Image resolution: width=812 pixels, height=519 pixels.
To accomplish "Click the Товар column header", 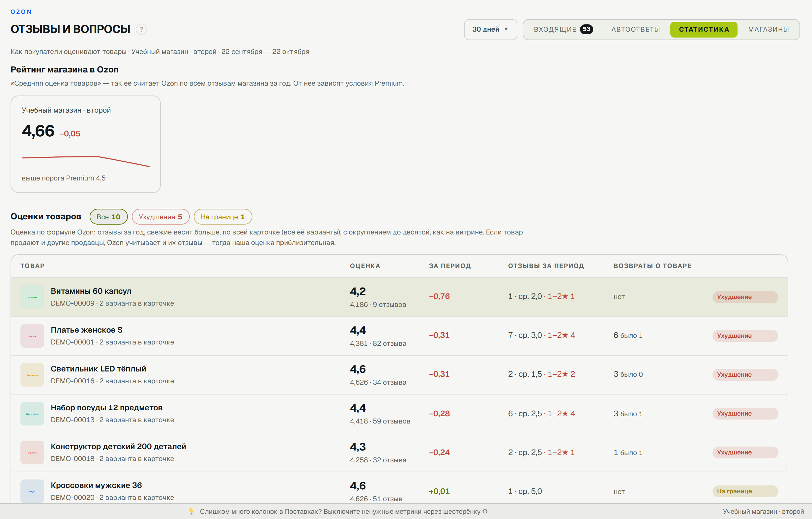I will [32, 266].
